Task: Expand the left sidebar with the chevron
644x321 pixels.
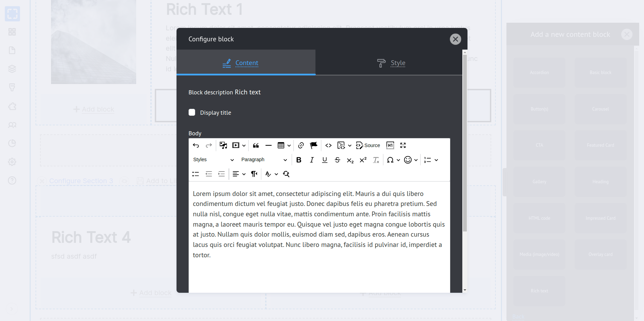Action: (x=12, y=309)
